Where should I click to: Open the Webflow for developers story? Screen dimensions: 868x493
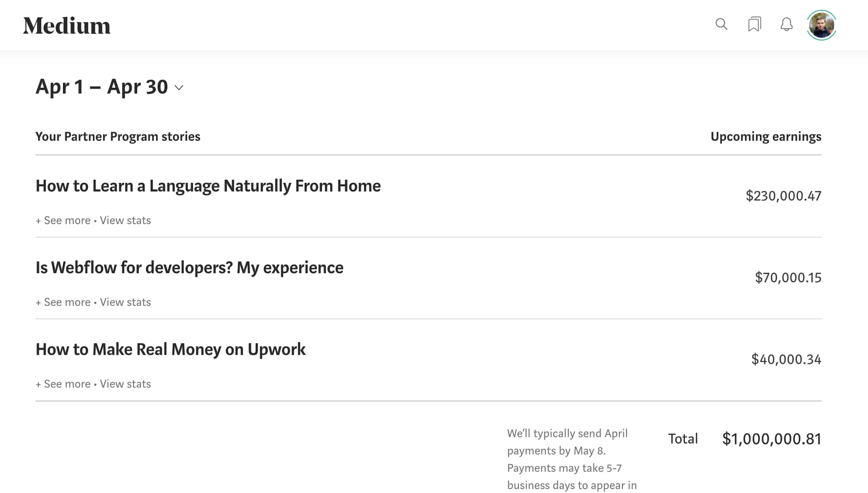[189, 268]
